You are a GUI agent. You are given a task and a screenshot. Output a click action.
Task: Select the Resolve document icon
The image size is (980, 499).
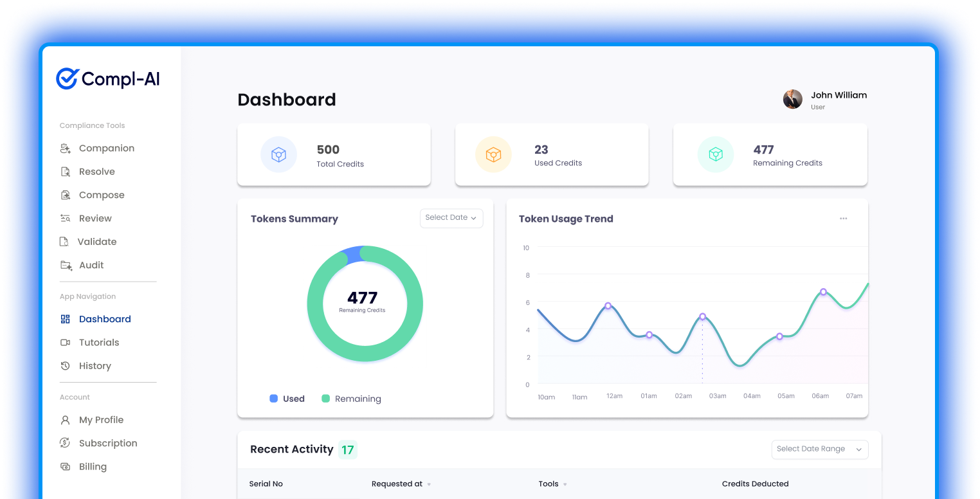(x=65, y=172)
